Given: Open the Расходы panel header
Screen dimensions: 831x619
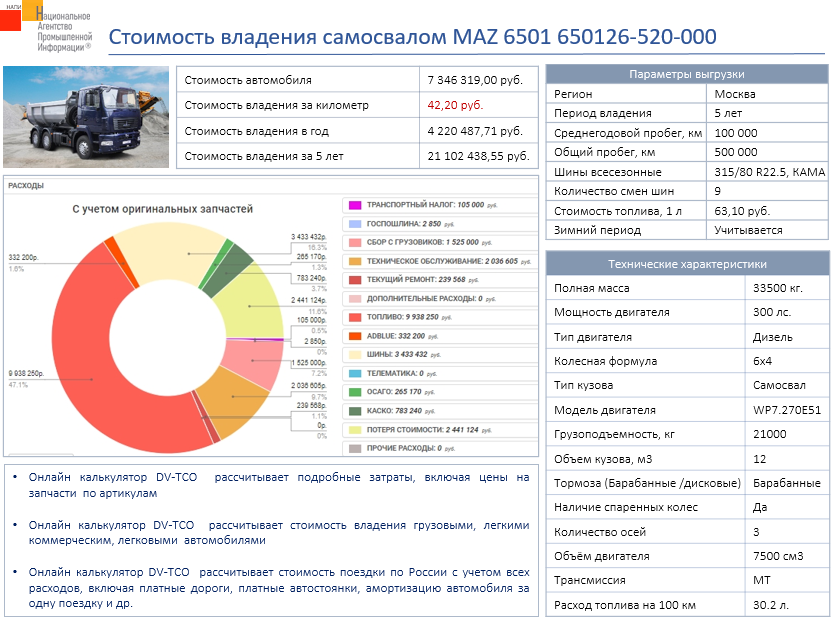Looking at the screenshot, I should [x=26, y=186].
